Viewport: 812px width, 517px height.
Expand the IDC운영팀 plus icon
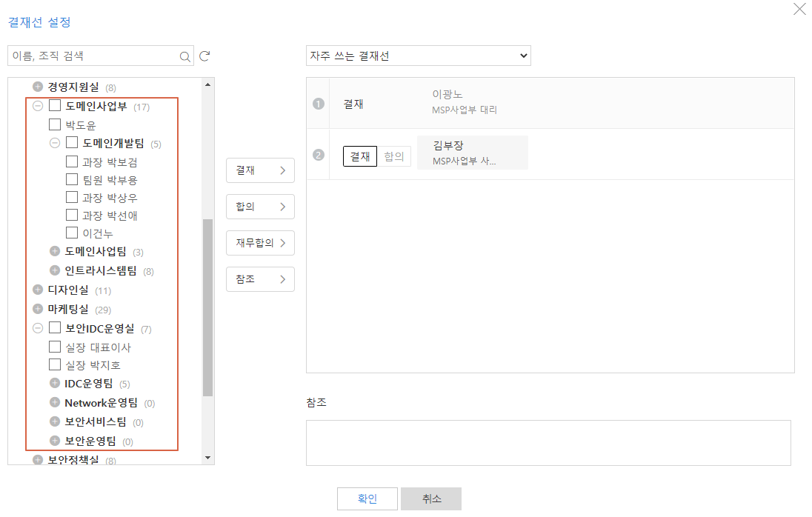click(54, 384)
